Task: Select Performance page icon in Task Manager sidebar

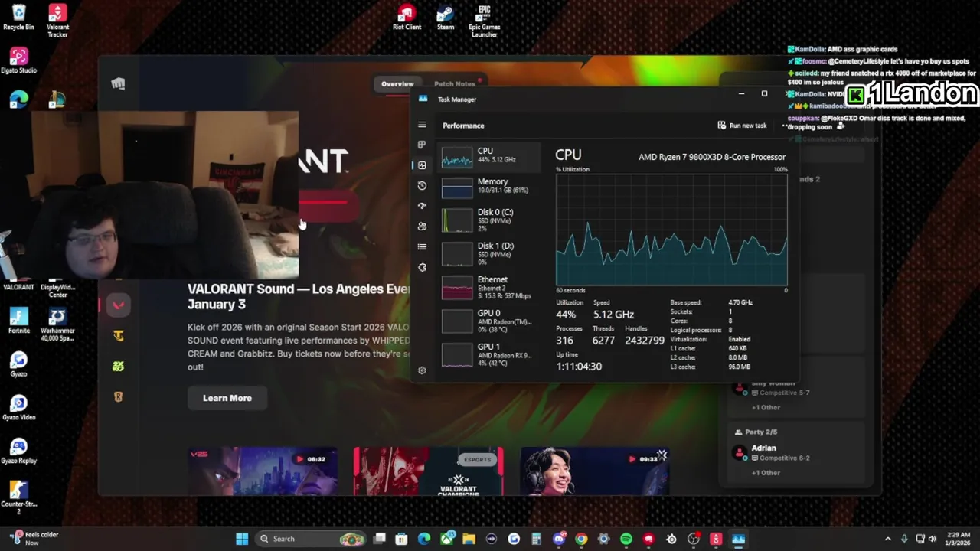Action: (x=422, y=165)
